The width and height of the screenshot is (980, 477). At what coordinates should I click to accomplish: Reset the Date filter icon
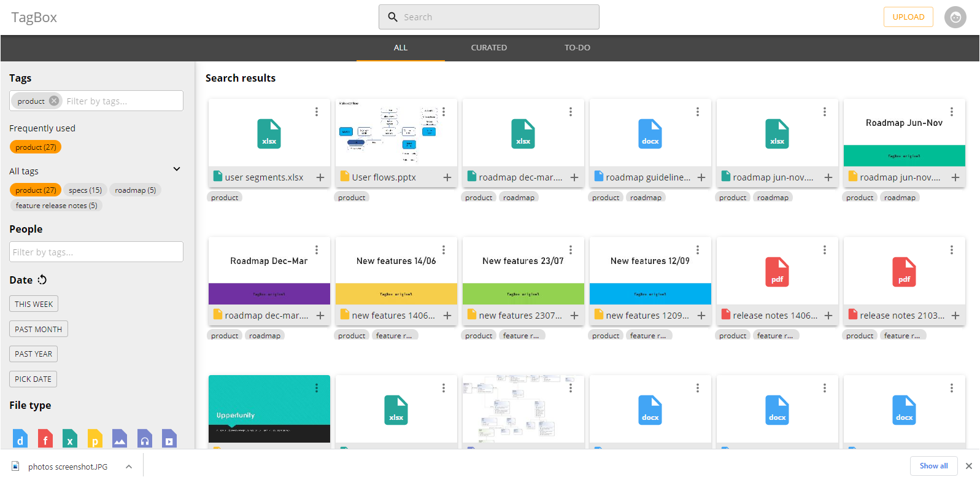coord(42,280)
